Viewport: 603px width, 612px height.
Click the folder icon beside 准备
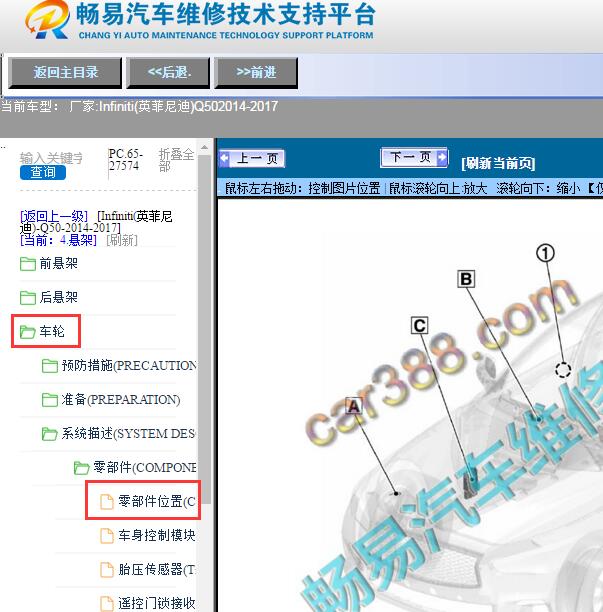(50, 400)
